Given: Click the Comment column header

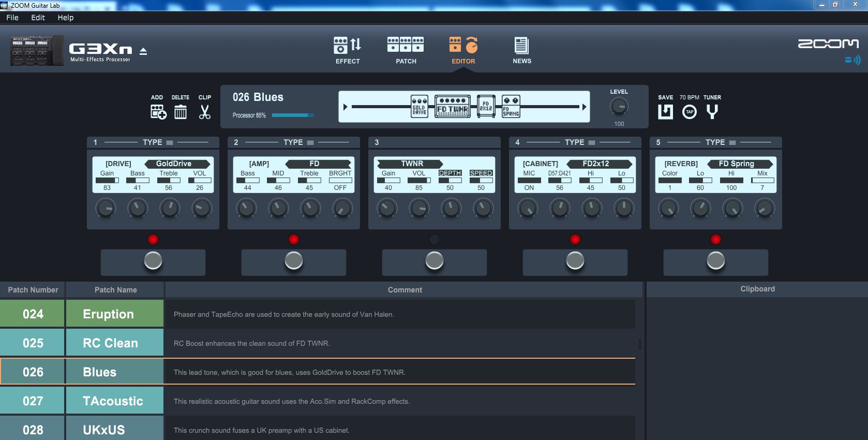Looking at the screenshot, I should 405,290.
